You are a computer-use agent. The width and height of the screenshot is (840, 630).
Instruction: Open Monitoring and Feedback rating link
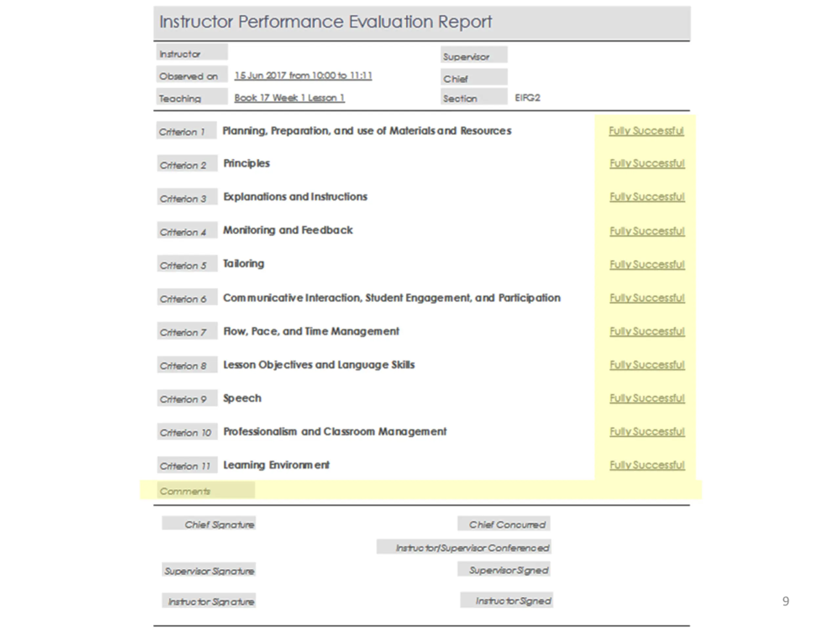coord(647,231)
